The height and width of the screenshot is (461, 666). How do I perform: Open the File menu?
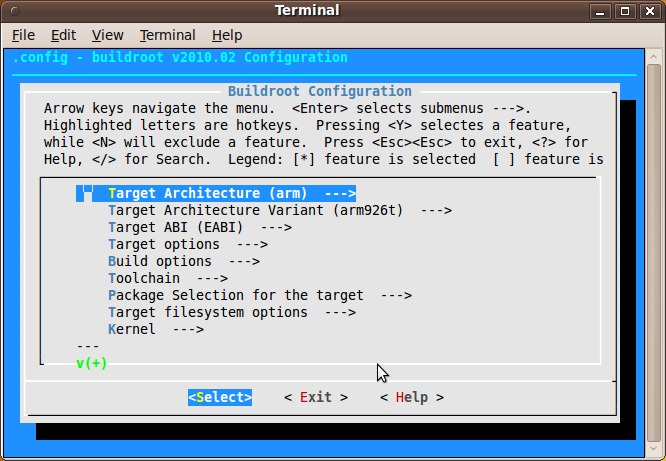(23, 35)
